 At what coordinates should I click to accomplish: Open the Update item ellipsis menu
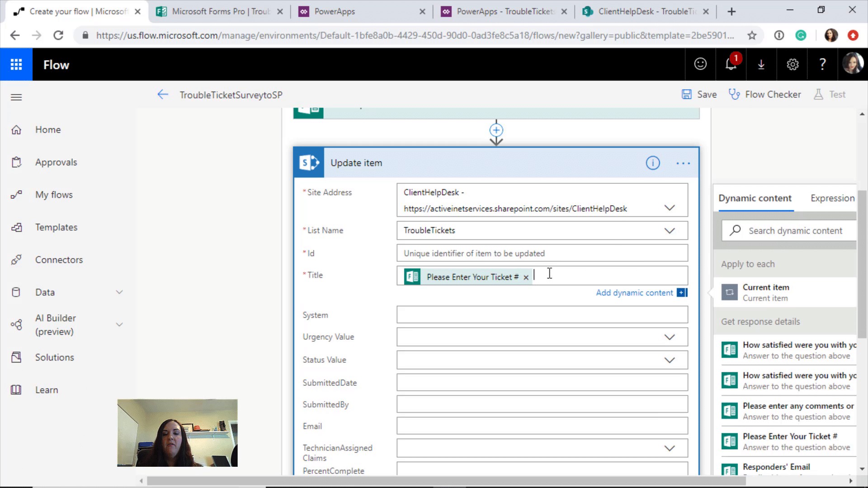tap(683, 163)
